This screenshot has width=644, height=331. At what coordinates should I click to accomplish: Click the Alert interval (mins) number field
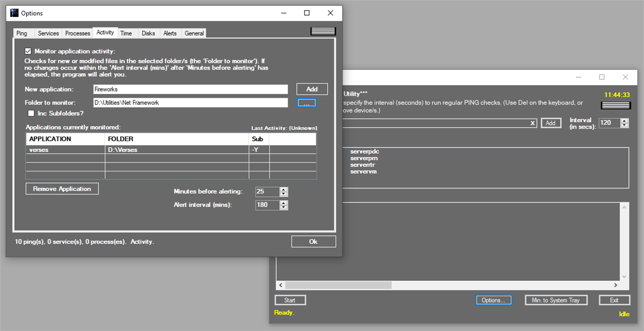pyautogui.click(x=267, y=205)
